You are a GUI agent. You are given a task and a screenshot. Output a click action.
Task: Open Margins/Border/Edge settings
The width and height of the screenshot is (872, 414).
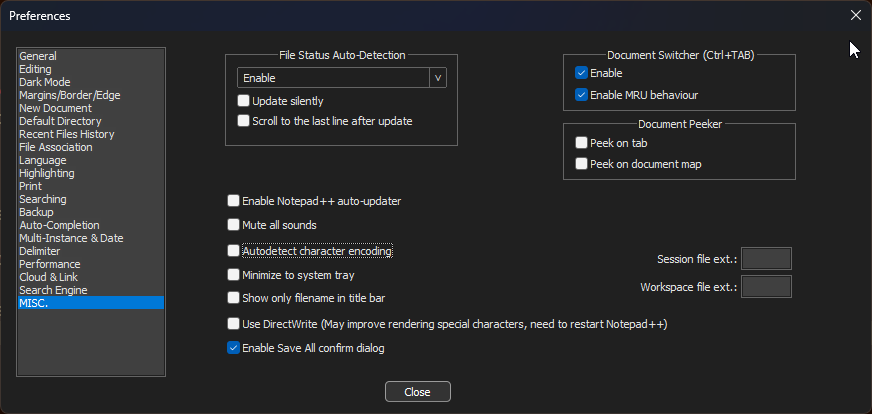[x=91, y=95]
